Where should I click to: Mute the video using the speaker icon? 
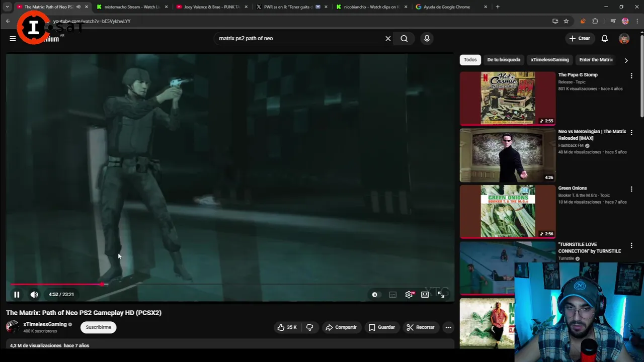pyautogui.click(x=34, y=295)
